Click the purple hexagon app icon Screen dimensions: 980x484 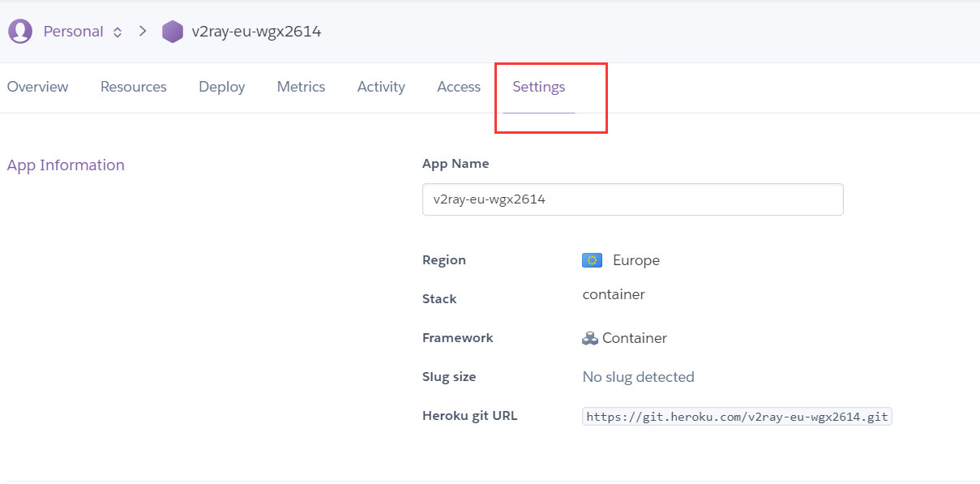click(173, 32)
